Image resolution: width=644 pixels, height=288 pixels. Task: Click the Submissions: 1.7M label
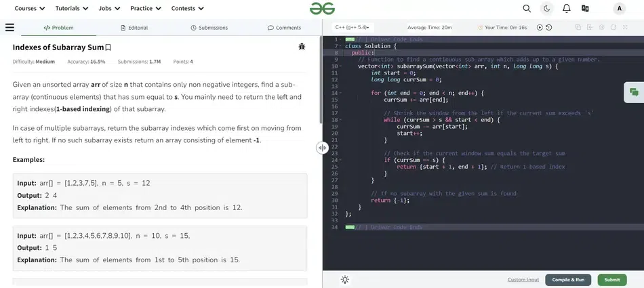(139, 62)
